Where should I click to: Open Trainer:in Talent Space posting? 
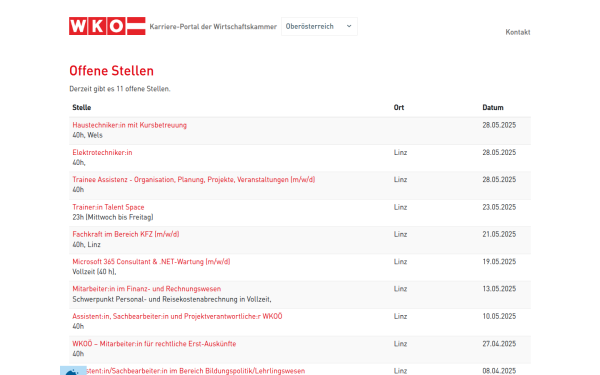[108, 207]
